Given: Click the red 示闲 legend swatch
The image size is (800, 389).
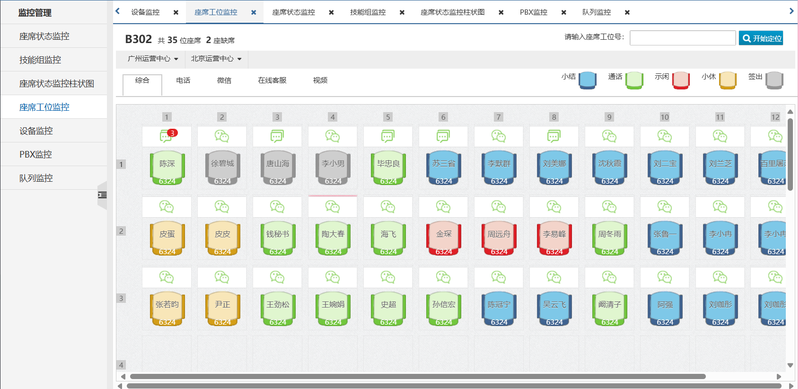Looking at the screenshot, I should (681, 80).
